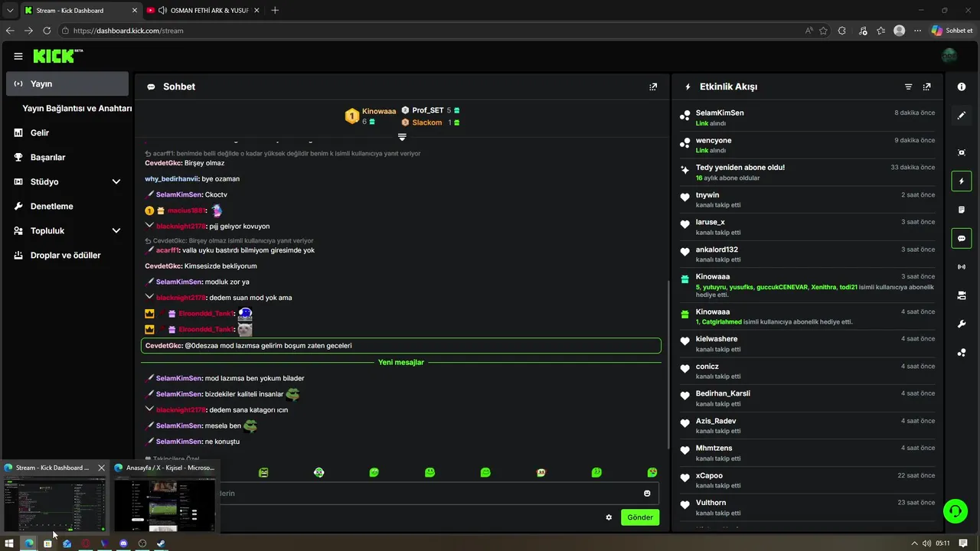Open Discord from the taskbar

tap(123, 543)
